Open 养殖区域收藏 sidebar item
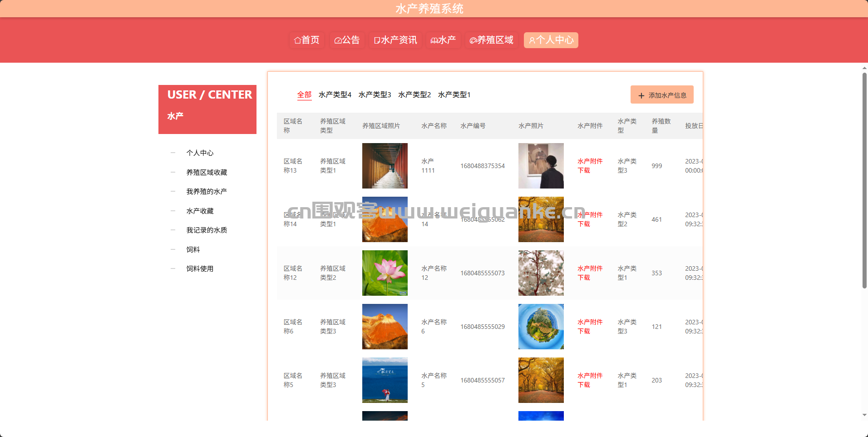Image resolution: width=868 pixels, height=437 pixels. (207, 172)
